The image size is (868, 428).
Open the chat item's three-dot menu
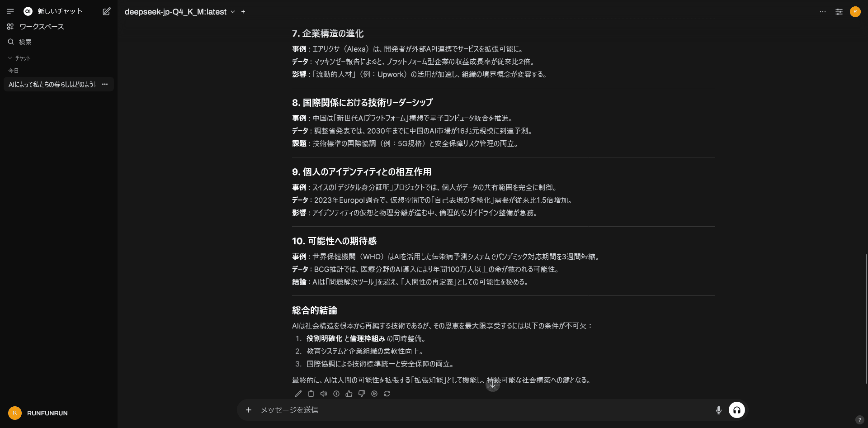click(x=105, y=84)
